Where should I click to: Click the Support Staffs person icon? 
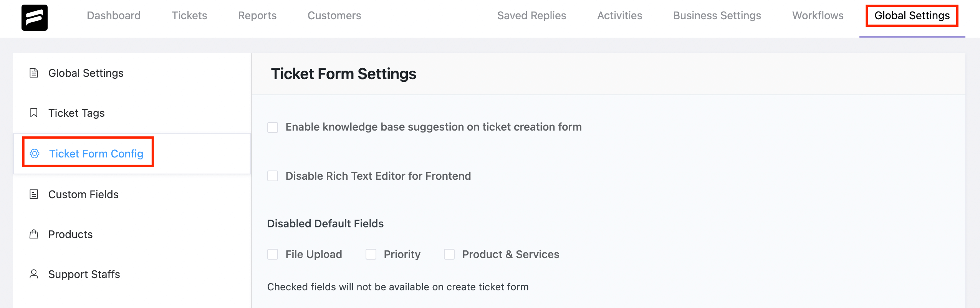(34, 274)
